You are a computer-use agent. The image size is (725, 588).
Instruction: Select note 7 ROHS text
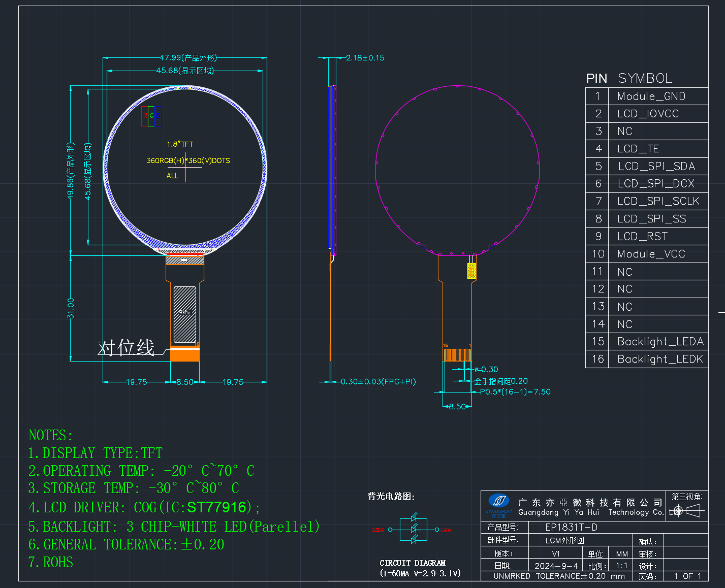pos(51,562)
